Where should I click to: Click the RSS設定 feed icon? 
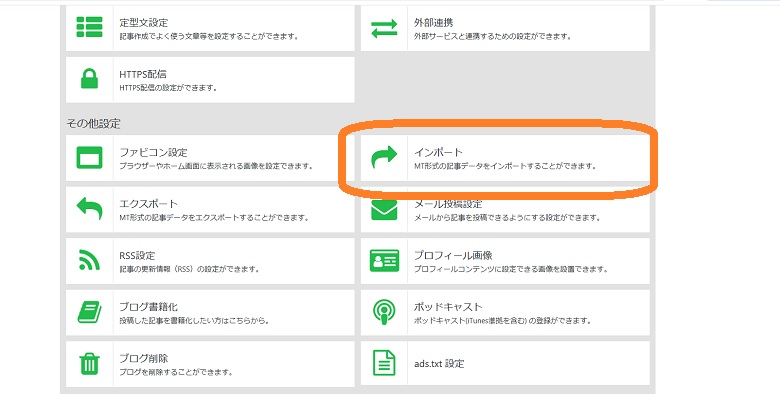pos(90,260)
